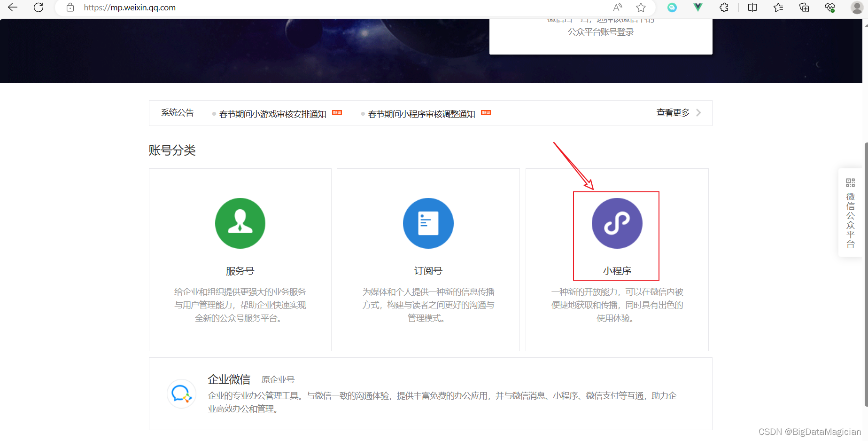Open the 春节期间小游戏审核安排通知 announcement
The image size is (868, 441).
click(x=272, y=114)
